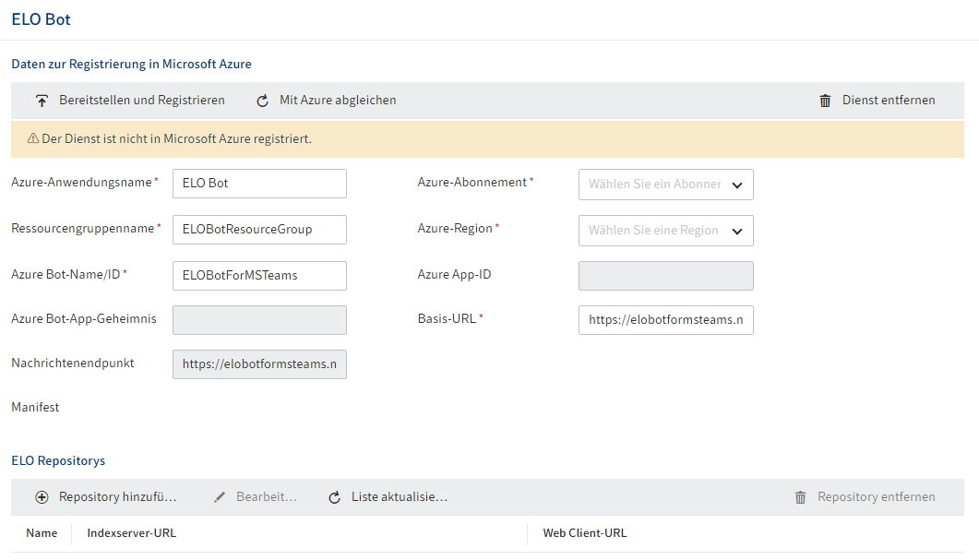
Task: Click the Ressourcengruppenname label
Action: pyautogui.click(x=83, y=229)
